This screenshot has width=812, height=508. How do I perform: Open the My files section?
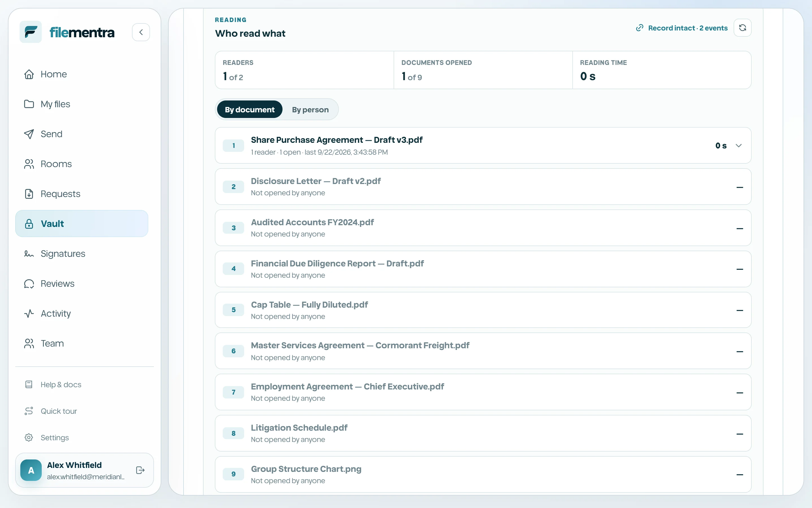81,104
